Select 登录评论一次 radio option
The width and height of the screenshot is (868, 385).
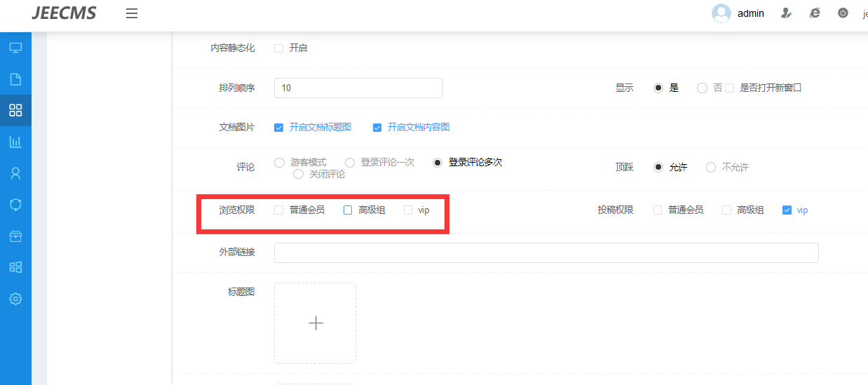349,163
